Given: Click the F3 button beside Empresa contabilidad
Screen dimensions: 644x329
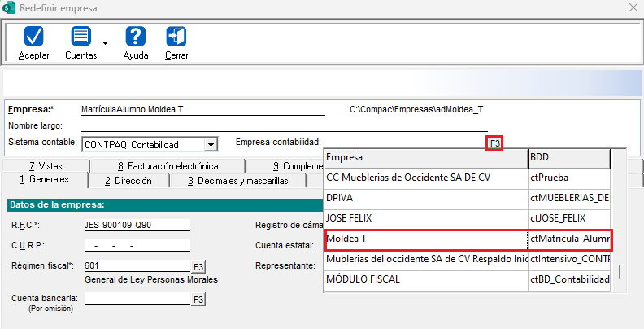Looking at the screenshot, I should pos(494,143).
